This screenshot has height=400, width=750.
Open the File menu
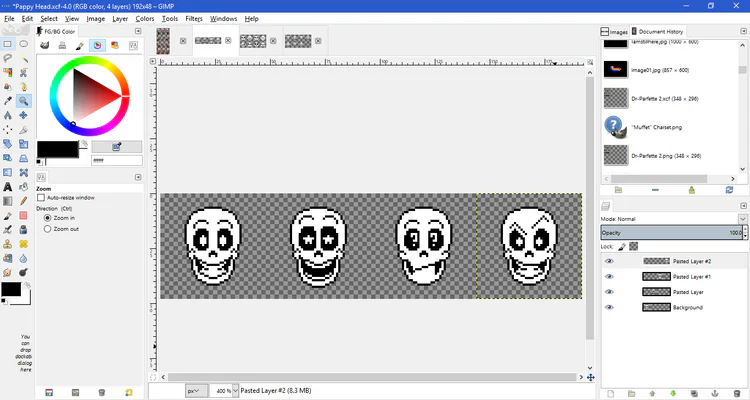[x=9, y=19]
